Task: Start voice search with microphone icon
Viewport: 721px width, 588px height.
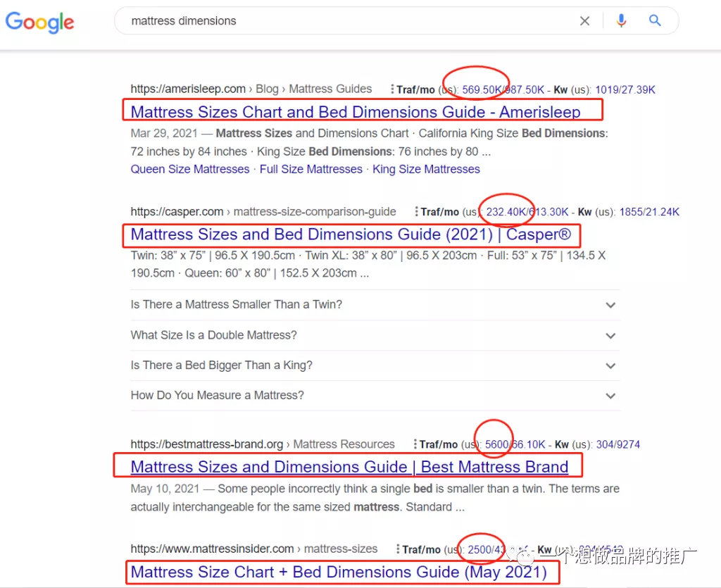Action: pos(621,20)
